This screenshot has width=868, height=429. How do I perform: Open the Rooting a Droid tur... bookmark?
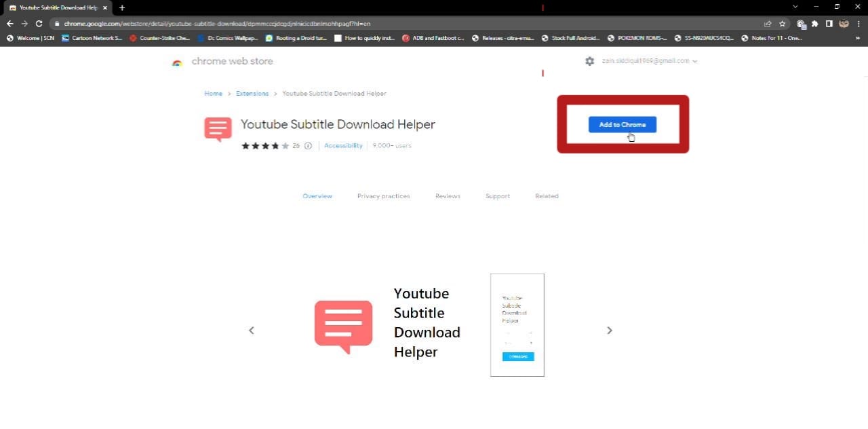[296, 38]
